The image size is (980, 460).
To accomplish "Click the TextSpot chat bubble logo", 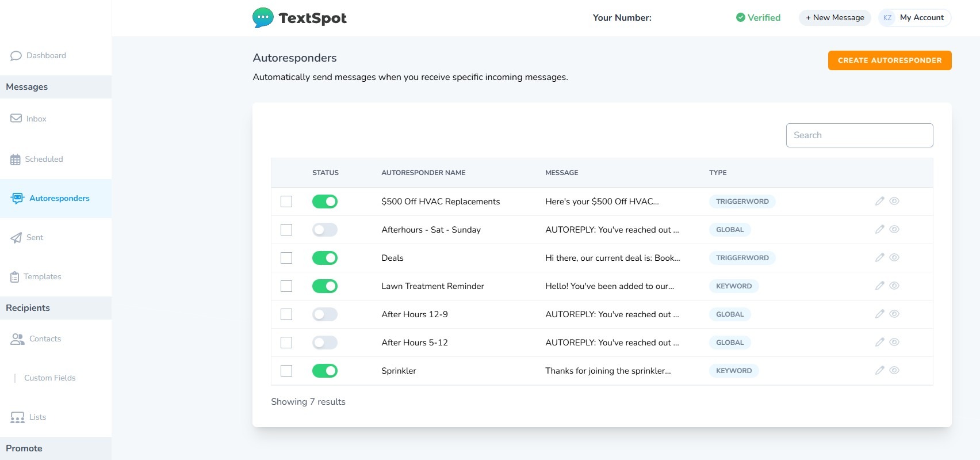I will point(263,18).
